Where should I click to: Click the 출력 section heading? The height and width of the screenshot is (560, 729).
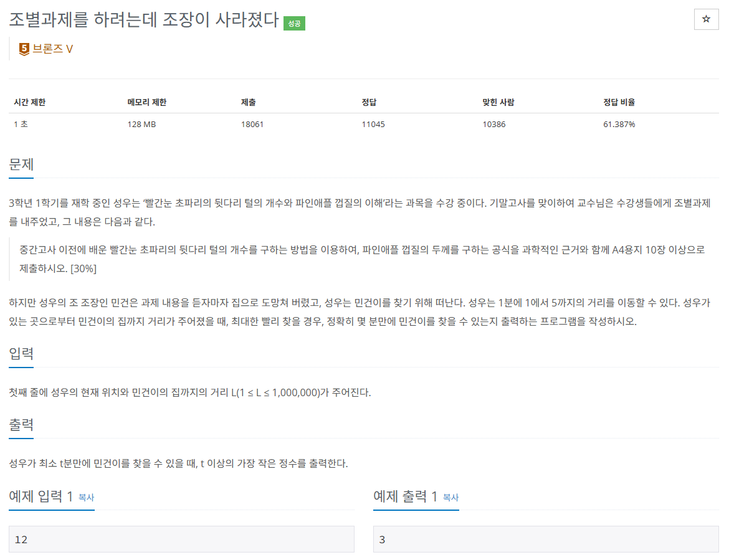[x=22, y=425]
